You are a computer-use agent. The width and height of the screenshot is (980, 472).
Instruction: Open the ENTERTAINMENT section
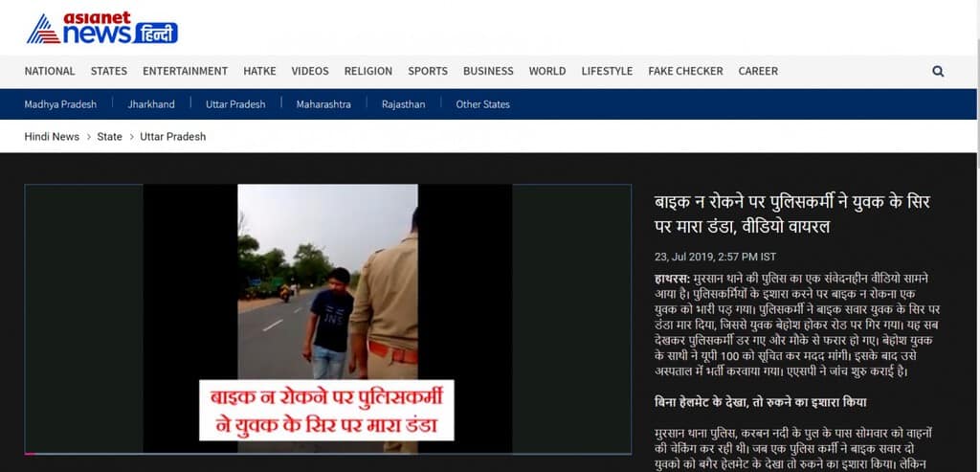185,71
